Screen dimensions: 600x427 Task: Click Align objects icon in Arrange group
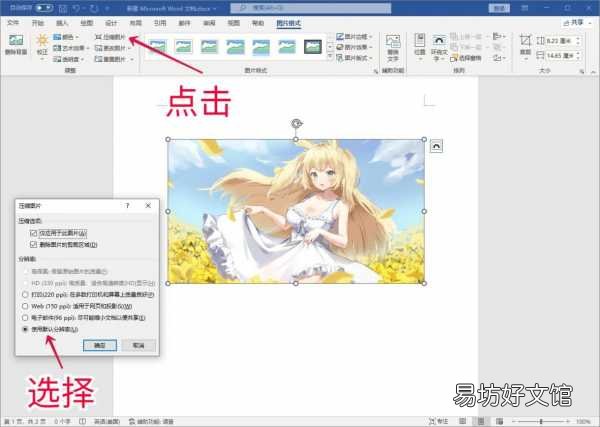[499, 36]
